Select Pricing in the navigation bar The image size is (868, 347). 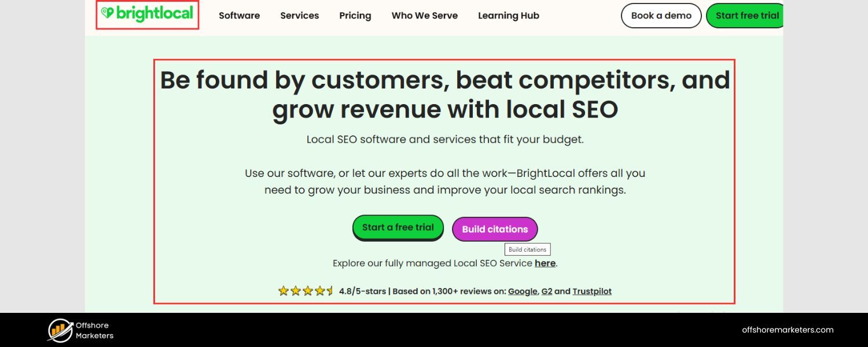[x=355, y=16]
